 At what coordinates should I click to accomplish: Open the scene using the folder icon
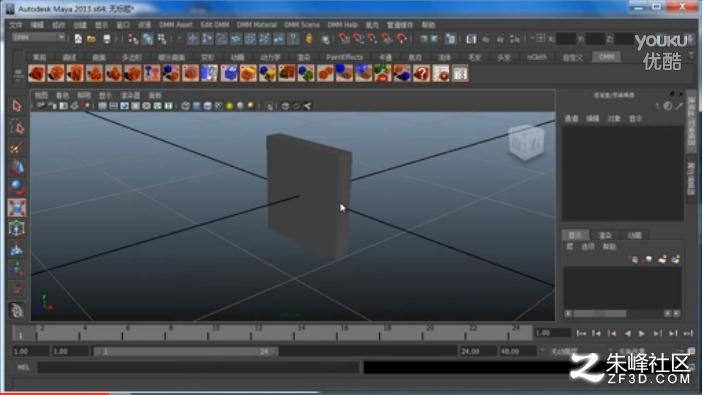tap(91, 39)
